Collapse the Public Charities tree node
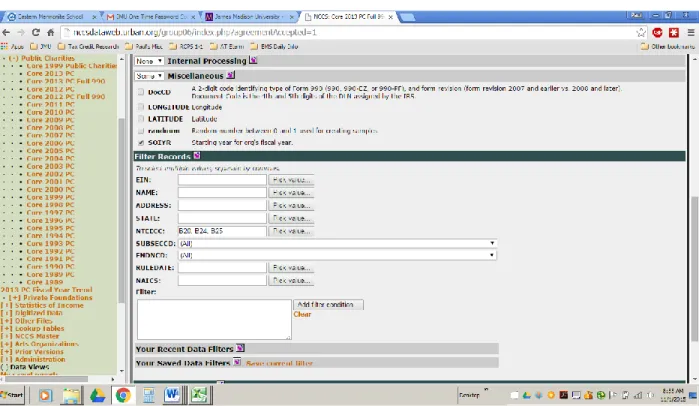The height and width of the screenshot is (406, 699). coord(13,58)
